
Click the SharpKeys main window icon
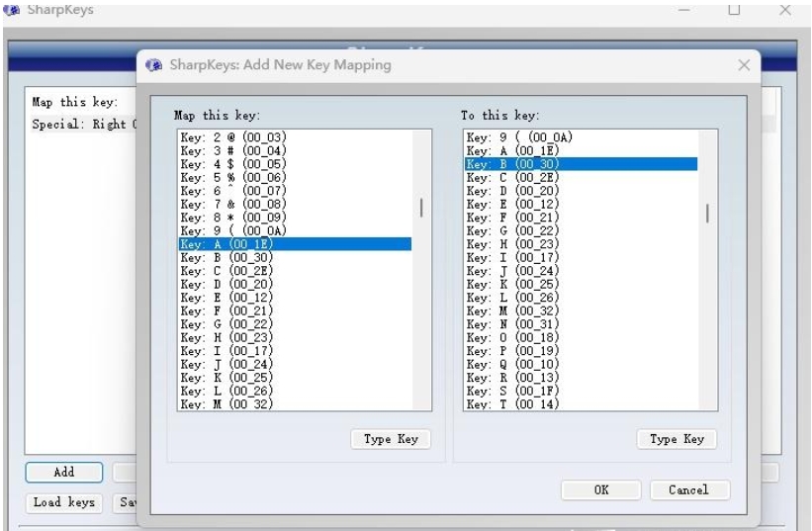click(12, 10)
